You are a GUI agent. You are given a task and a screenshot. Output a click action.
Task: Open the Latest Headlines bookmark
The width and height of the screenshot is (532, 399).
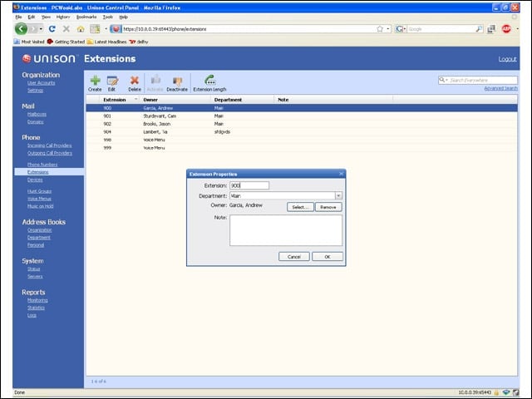click(106, 42)
